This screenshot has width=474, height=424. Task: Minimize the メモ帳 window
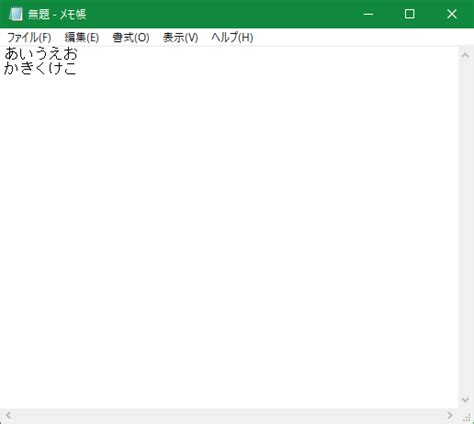(368, 14)
